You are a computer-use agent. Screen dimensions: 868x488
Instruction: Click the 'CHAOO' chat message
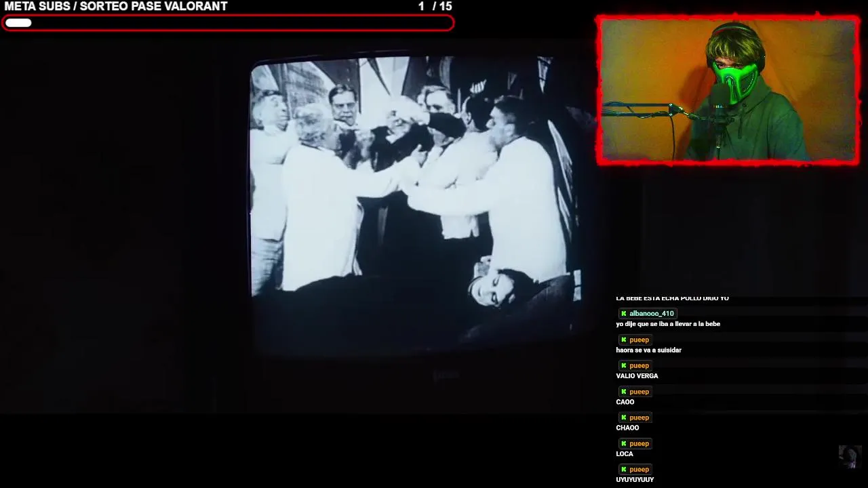pyautogui.click(x=627, y=428)
